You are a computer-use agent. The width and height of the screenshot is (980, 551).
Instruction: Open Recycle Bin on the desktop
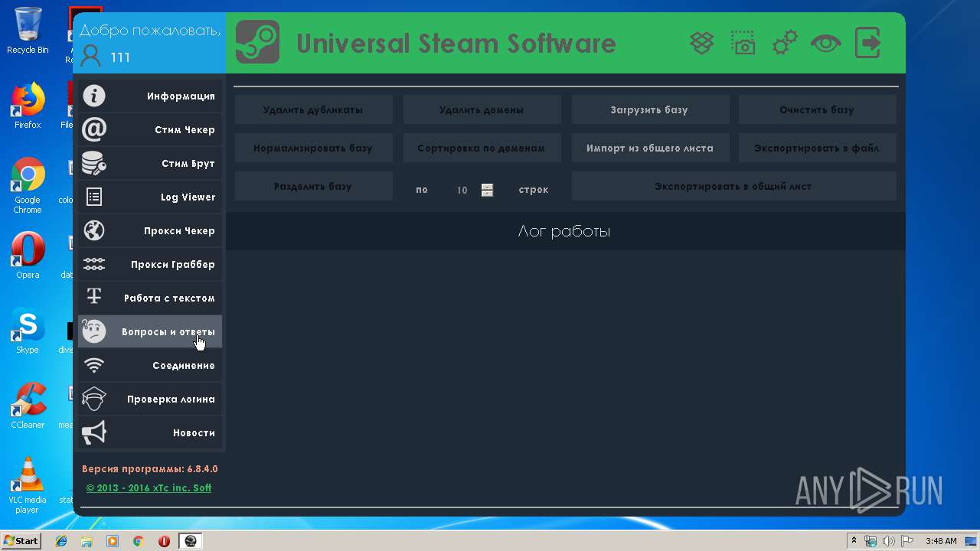[x=28, y=31]
